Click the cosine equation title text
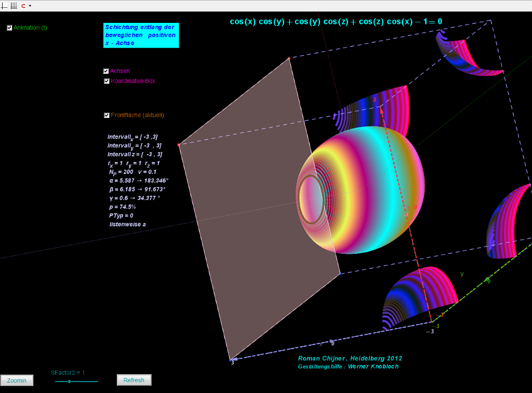Viewport: 532px width, 393px height. coord(336,22)
